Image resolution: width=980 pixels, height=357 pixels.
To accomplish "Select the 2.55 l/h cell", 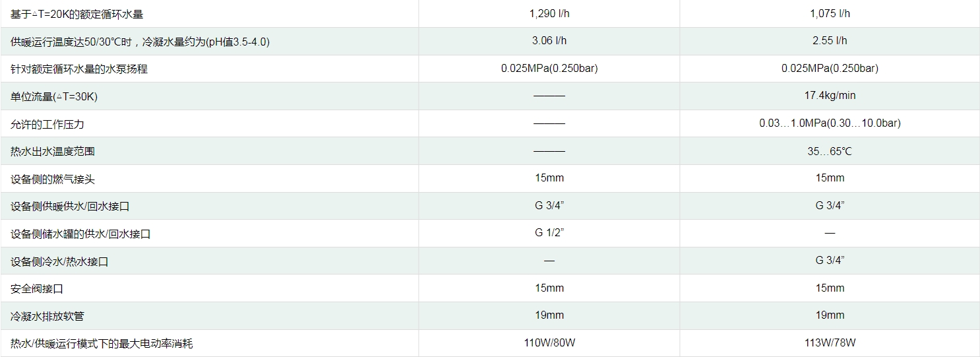I will 830,40.
